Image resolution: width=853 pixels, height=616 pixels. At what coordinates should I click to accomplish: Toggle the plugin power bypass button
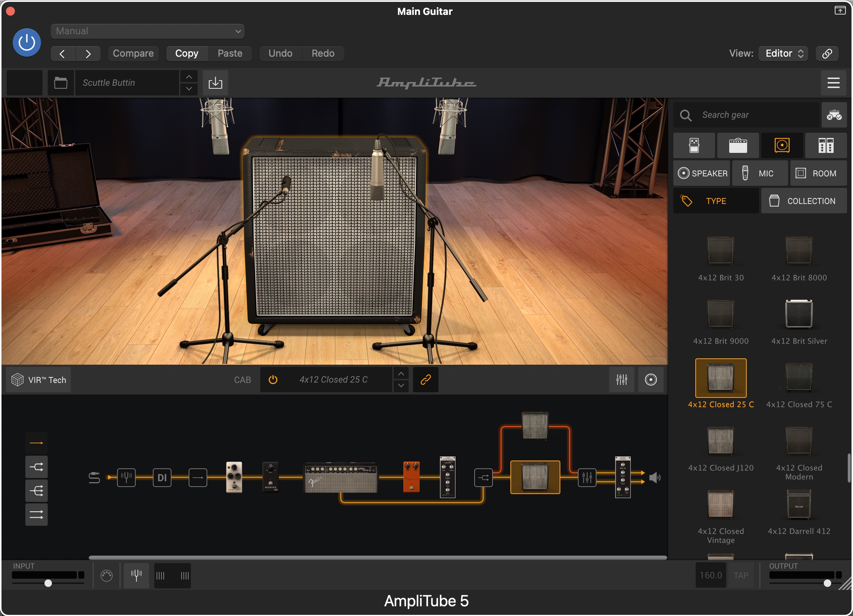(x=27, y=42)
